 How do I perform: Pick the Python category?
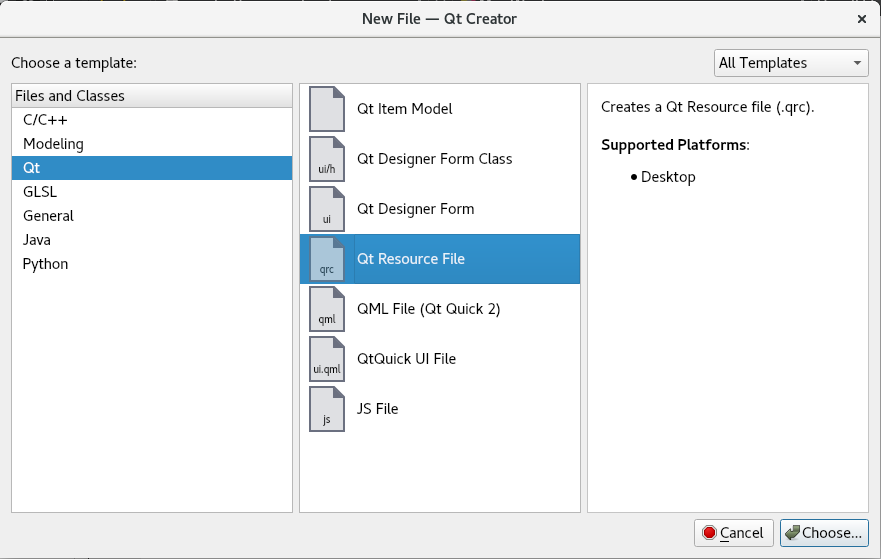point(152,264)
